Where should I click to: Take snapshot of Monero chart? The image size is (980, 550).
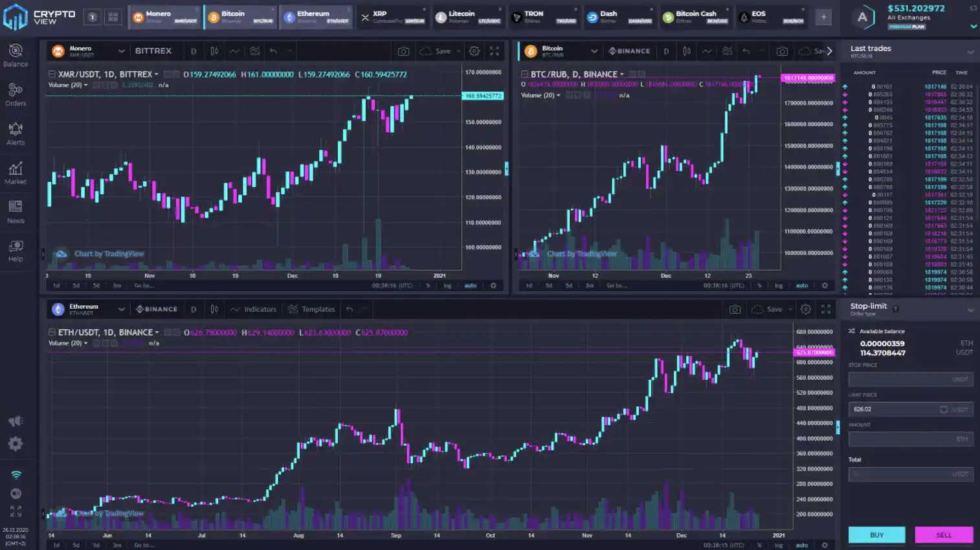click(x=403, y=51)
